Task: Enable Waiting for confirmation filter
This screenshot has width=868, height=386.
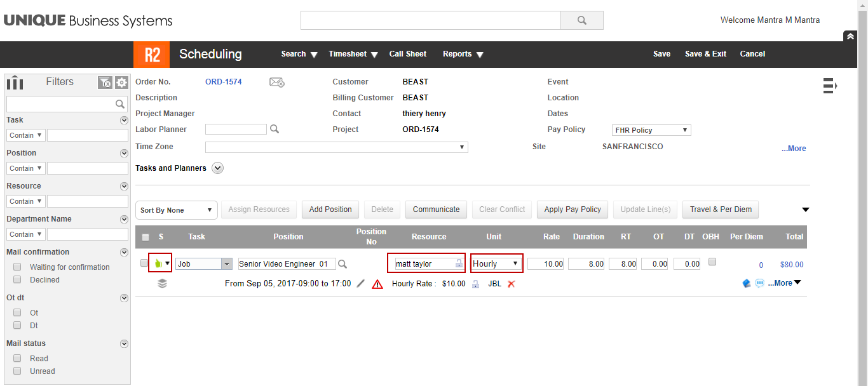Action: tap(18, 267)
